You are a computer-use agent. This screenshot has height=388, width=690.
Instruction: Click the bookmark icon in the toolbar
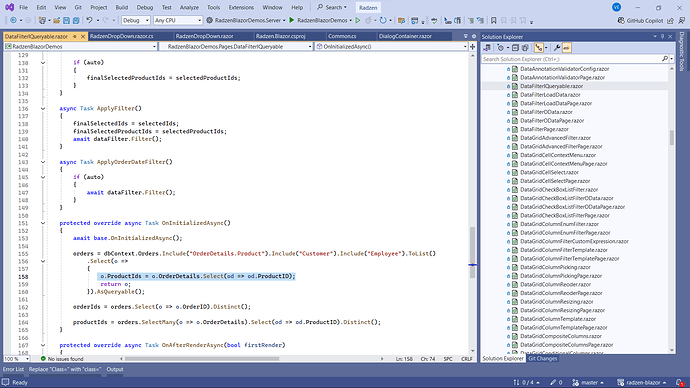[494, 20]
